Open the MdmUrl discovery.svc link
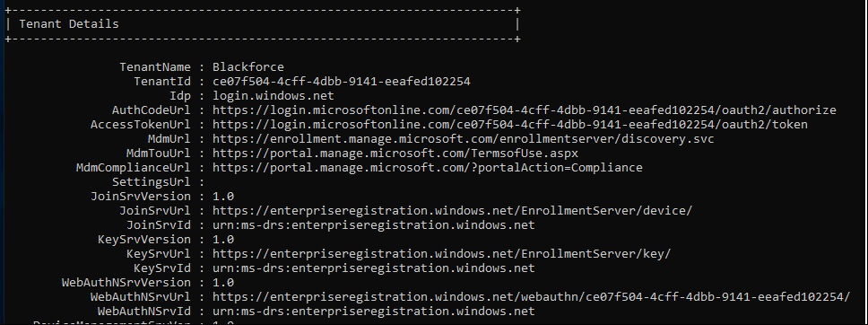Image resolution: width=868 pixels, height=325 pixels. [x=463, y=138]
